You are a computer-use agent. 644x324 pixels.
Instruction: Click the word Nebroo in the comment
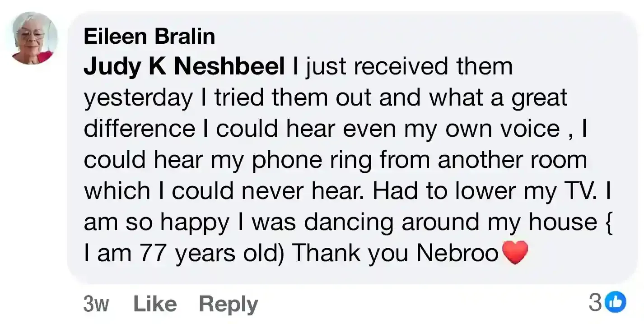click(x=457, y=253)
